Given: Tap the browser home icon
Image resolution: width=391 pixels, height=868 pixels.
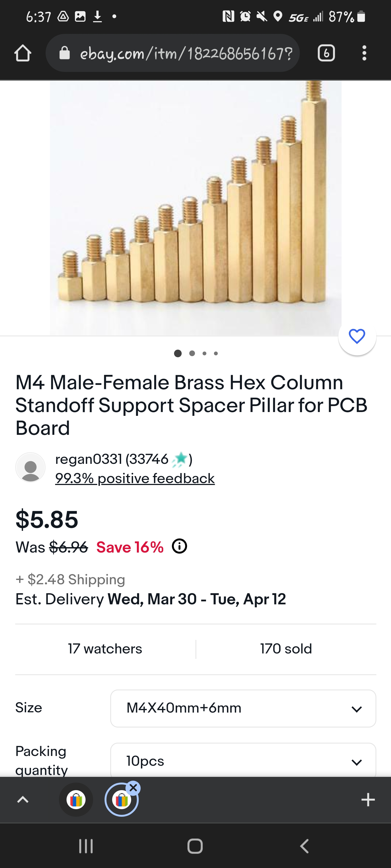Looking at the screenshot, I should [23, 53].
